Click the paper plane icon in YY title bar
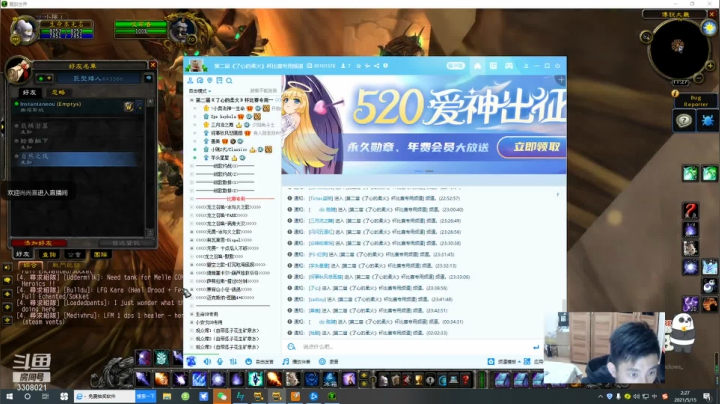Screen dimensions: 720x404 (x=367, y=66)
